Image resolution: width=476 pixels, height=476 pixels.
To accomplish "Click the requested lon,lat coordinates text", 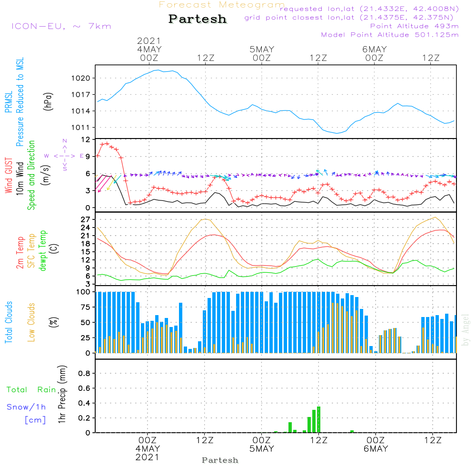I will point(369,9).
